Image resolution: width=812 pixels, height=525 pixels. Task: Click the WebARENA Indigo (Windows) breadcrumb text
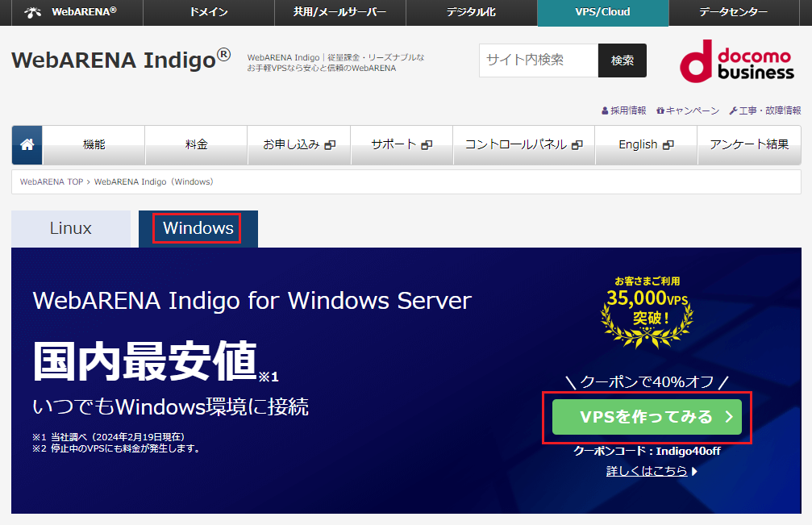coord(154,181)
